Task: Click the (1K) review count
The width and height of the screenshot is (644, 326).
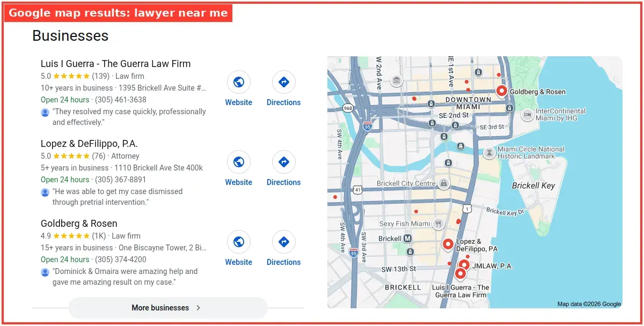Action: [99, 236]
